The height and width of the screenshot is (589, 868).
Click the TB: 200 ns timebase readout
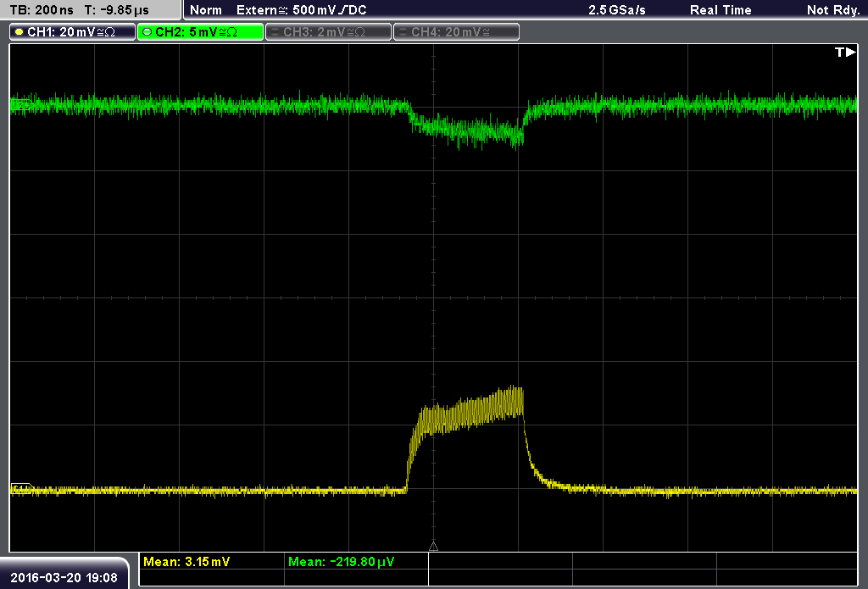[42, 10]
